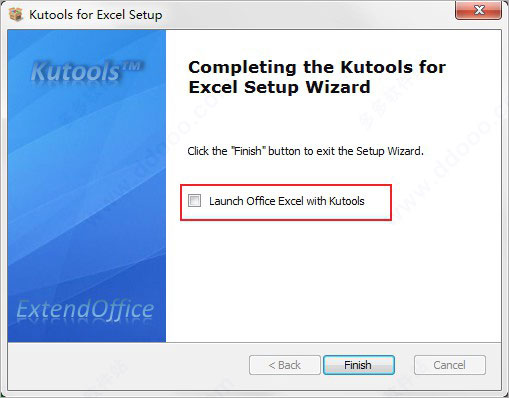Click the exit Setup Wizard instruction sentence

point(305,151)
